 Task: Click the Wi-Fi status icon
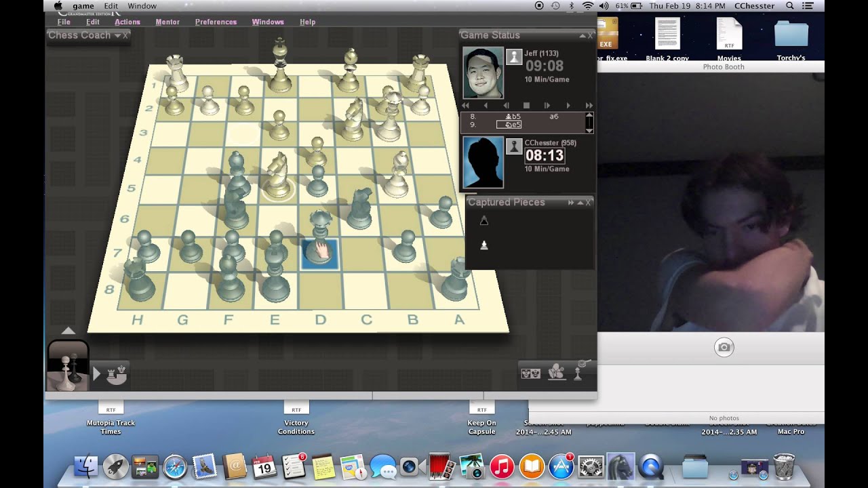(588, 6)
